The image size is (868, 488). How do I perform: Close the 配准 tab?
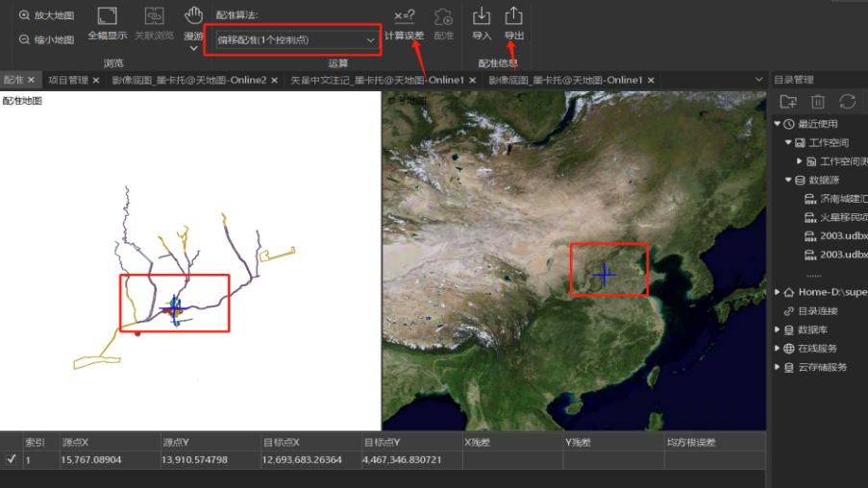coord(31,81)
